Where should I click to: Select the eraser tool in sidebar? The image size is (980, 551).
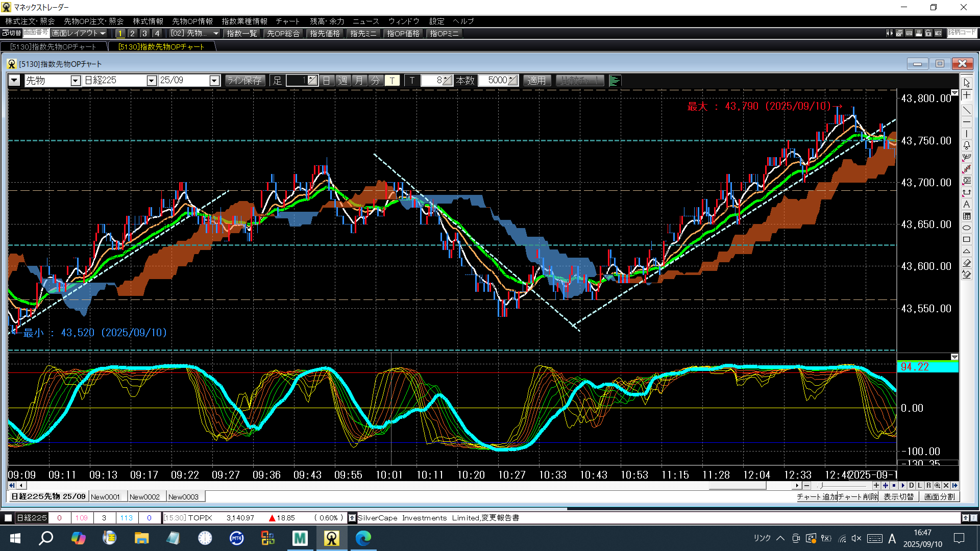[x=966, y=263]
